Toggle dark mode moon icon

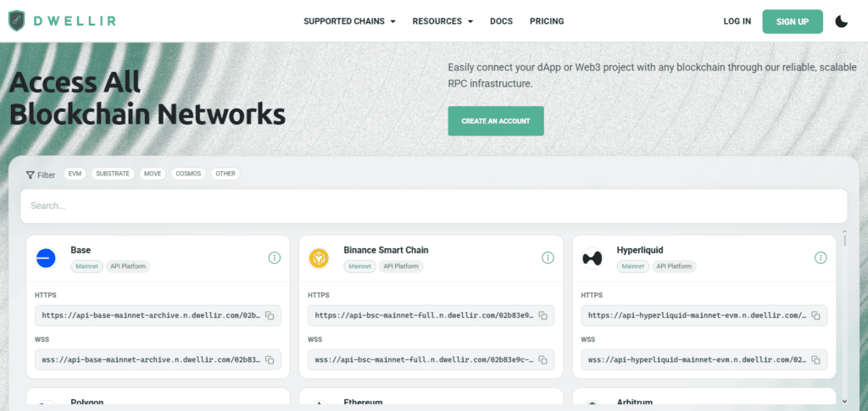(x=842, y=21)
